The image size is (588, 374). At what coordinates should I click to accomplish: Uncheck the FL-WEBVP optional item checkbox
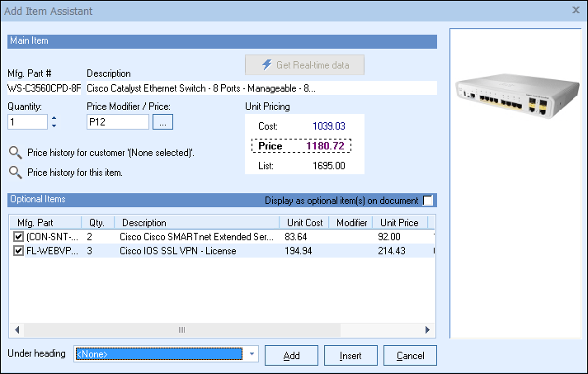point(19,251)
